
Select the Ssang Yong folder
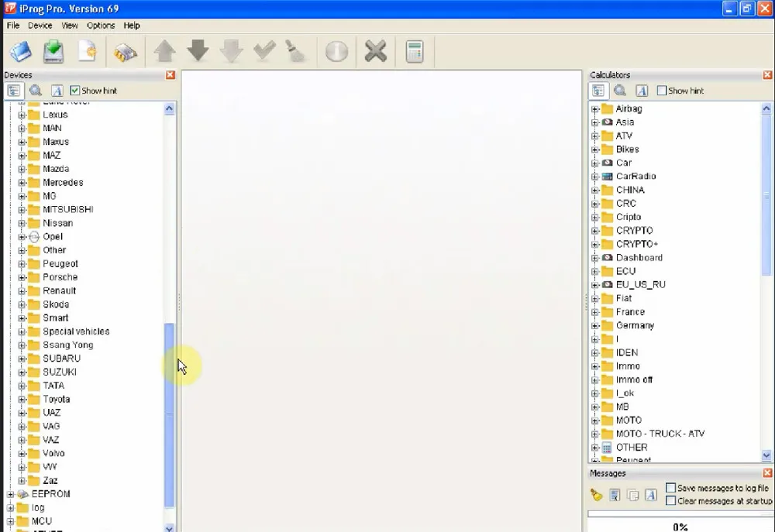[x=68, y=345]
